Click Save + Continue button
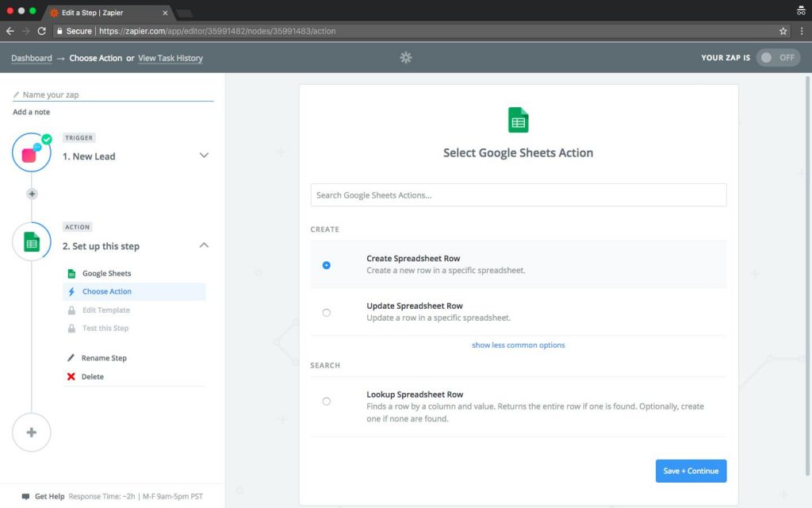 pyautogui.click(x=691, y=471)
